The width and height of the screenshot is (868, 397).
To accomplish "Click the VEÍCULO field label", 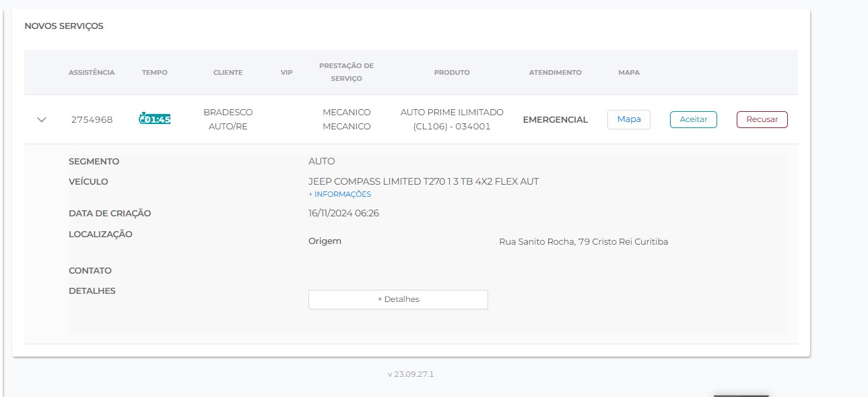I will pyautogui.click(x=88, y=181).
